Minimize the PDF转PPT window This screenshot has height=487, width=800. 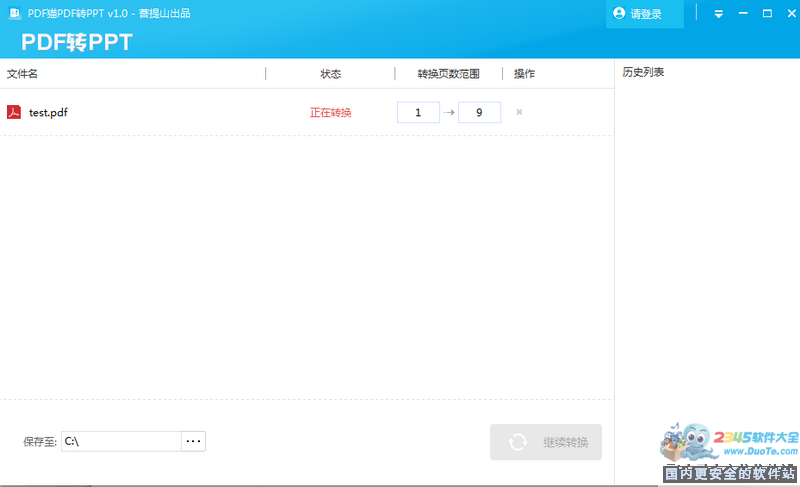point(743,14)
